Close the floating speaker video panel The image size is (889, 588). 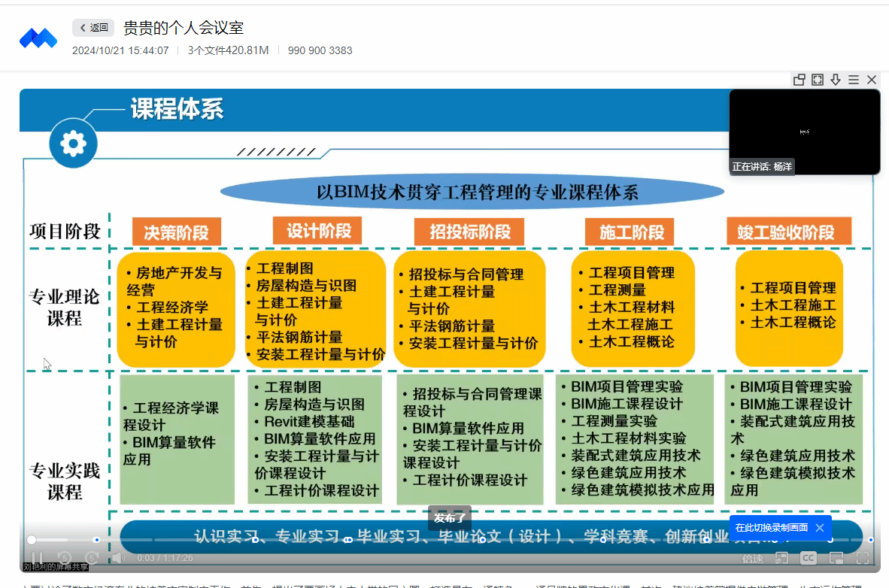(872, 80)
